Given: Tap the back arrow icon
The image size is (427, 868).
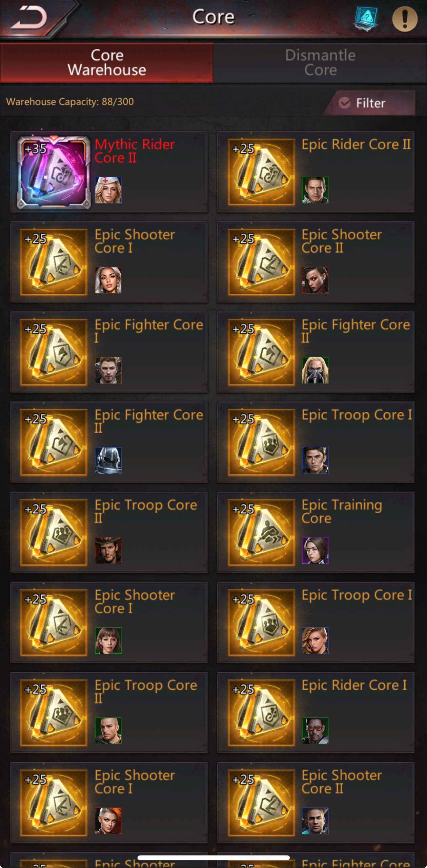Looking at the screenshot, I should click(29, 18).
